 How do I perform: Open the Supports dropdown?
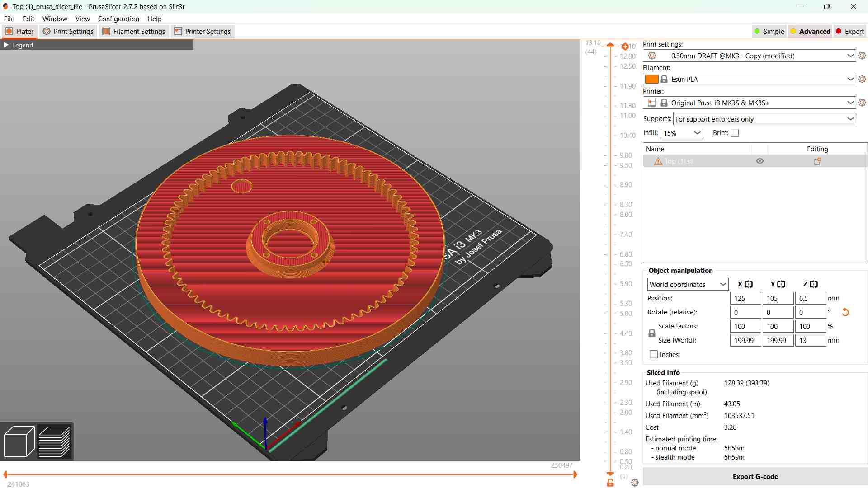[x=764, y=119]
